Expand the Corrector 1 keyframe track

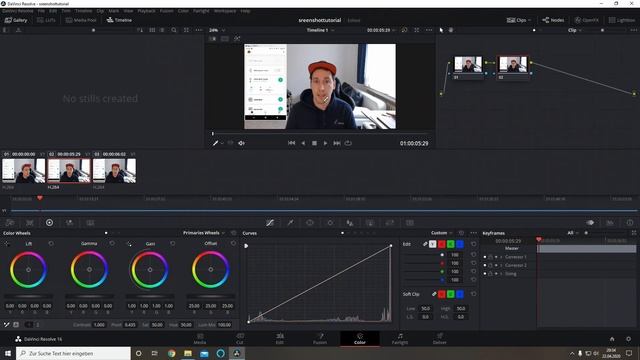pos(501,257)
